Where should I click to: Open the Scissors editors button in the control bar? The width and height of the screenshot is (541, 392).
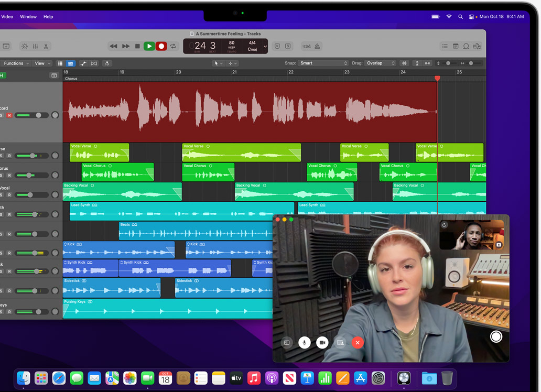[x=46, y=46]
